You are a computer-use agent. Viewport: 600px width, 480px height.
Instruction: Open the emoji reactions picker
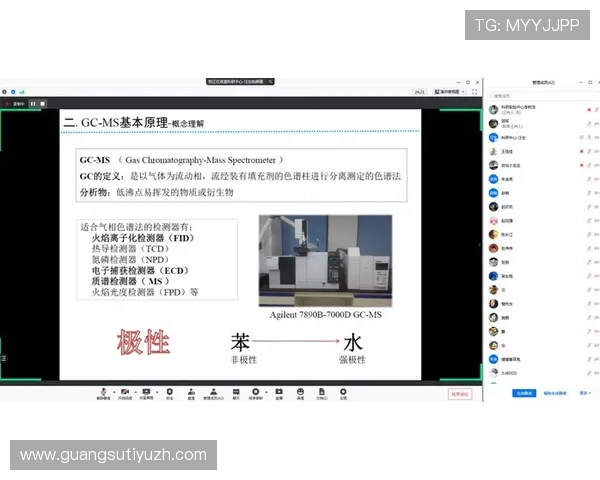click(300, 393)
